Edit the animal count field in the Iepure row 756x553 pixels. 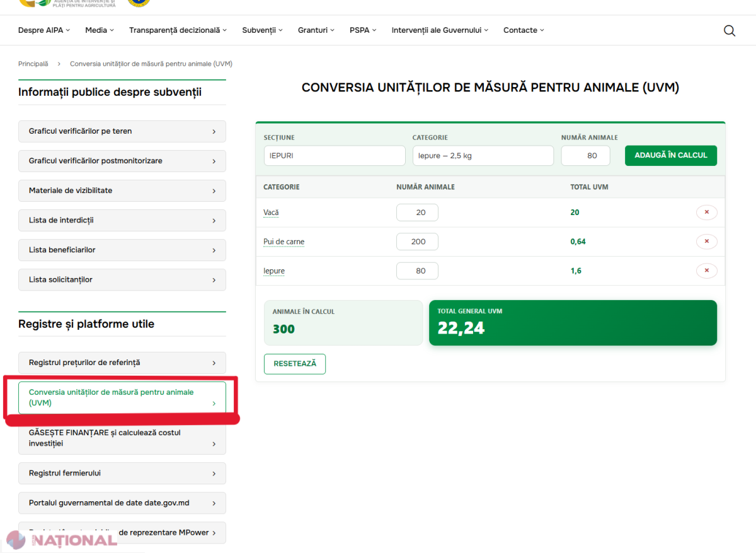coord(417,271)
